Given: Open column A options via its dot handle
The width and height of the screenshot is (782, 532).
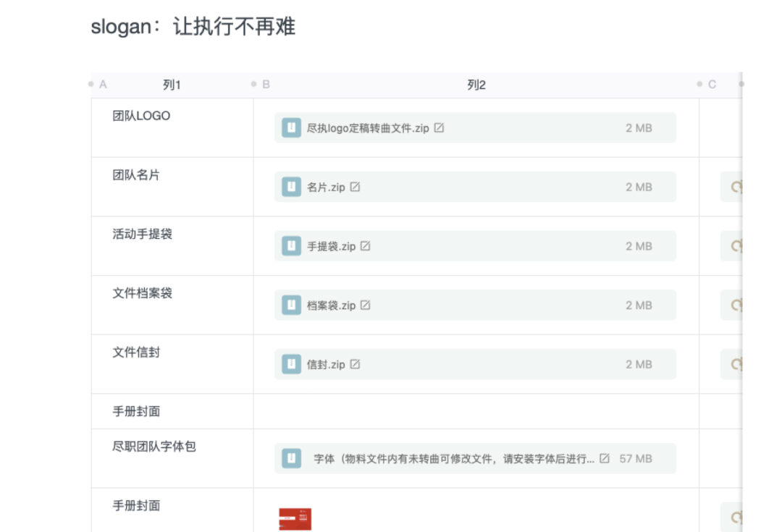Looking at the screenshot, I should [x=90, y=83].
